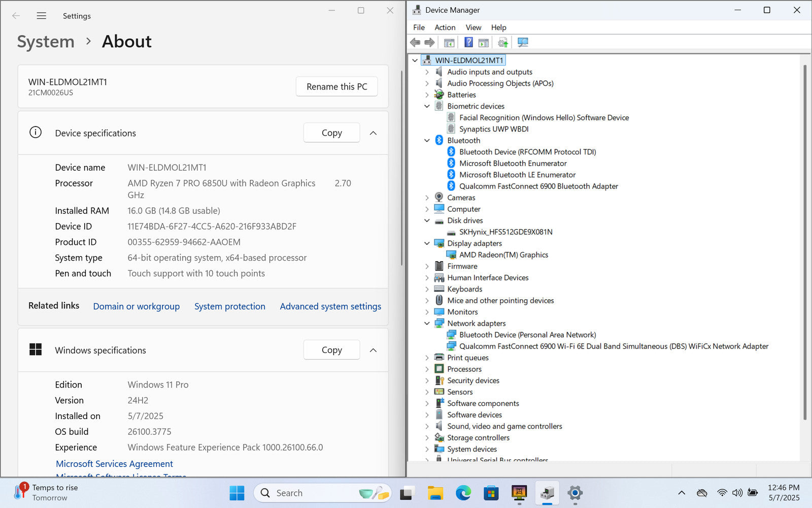Open the Settings hamburger navigation menu
Image resolution: width=812 pixels, height=508 pixels.
(x=42, y=16)
